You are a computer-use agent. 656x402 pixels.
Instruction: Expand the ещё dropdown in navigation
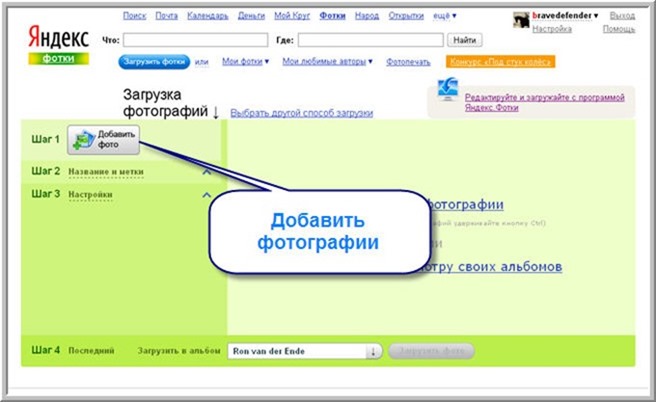pos(444,16)
